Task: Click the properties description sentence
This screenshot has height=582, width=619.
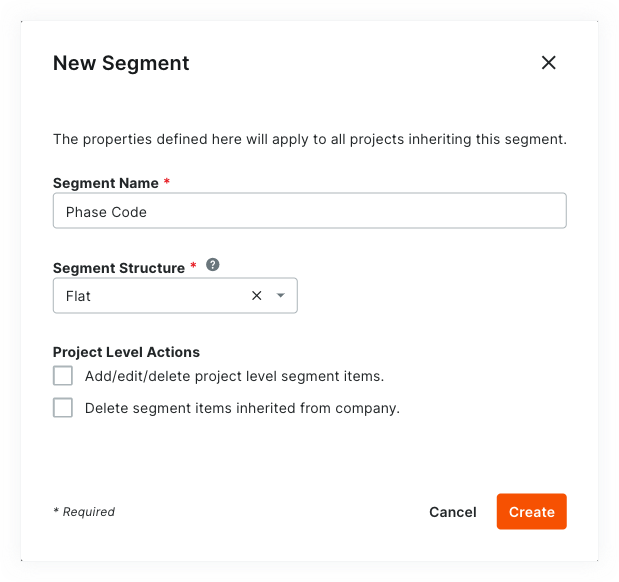Action: pos(310,139)
